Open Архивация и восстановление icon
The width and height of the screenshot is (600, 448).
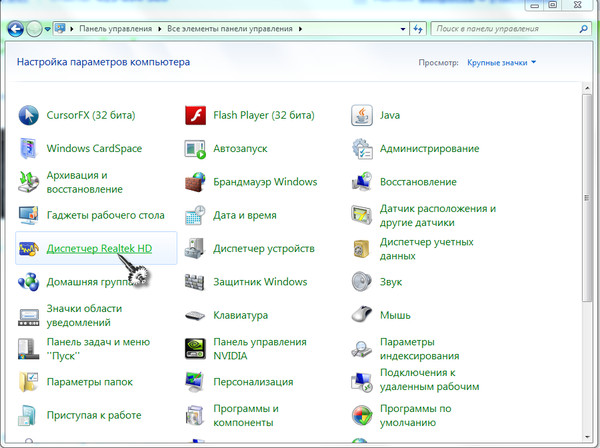(28, 182)
